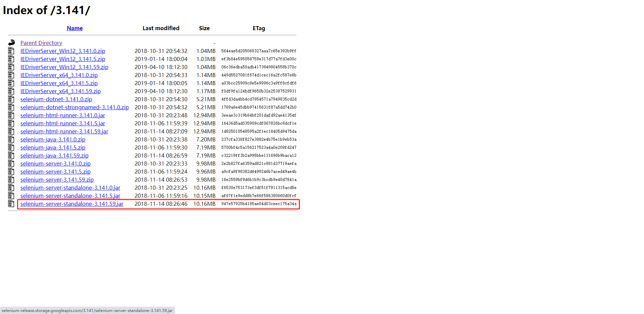Click file icon for selenium-server-3.141.0.zip
Viewport: 644px width, 314px height.
(x=11, y=163)
